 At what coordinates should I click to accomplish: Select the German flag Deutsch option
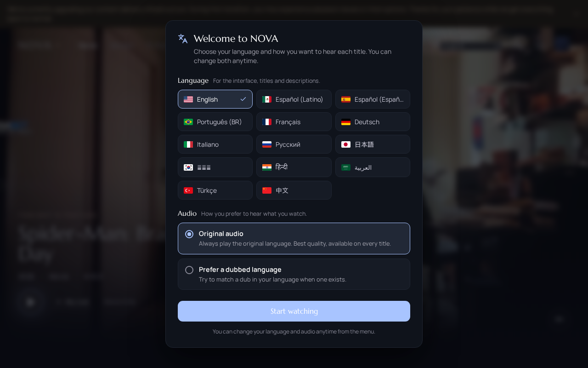373,121
